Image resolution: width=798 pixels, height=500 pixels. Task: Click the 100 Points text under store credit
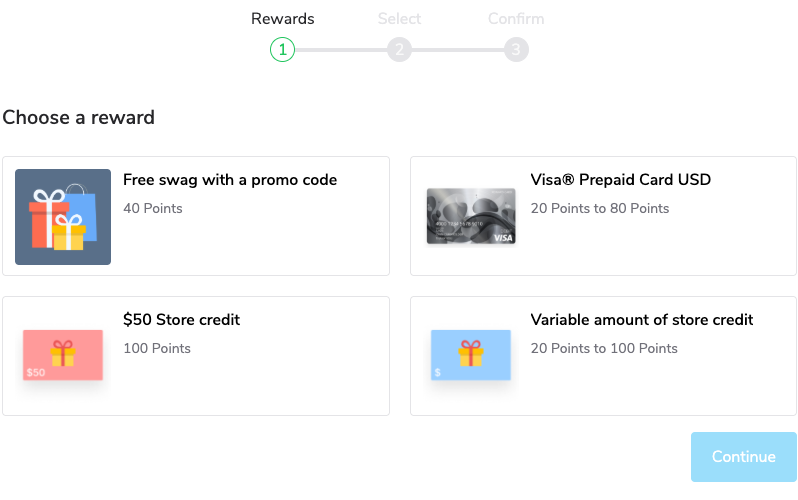coord(157,348)
